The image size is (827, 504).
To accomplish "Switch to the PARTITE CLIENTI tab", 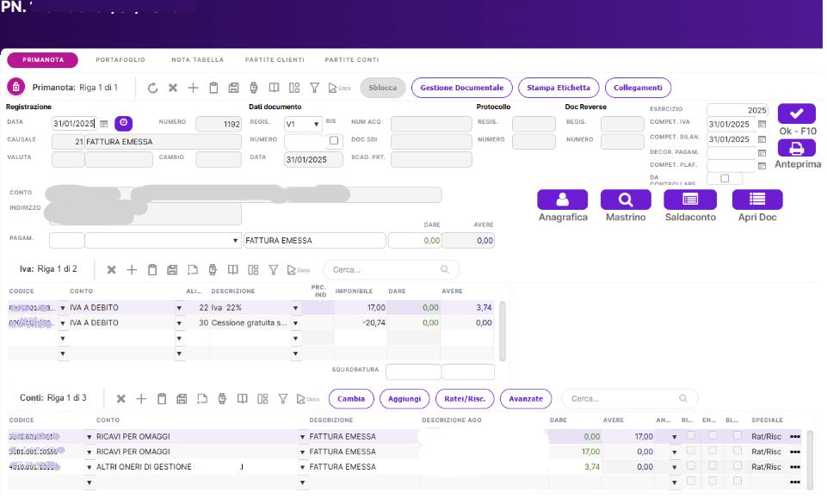I will point(275,60).
